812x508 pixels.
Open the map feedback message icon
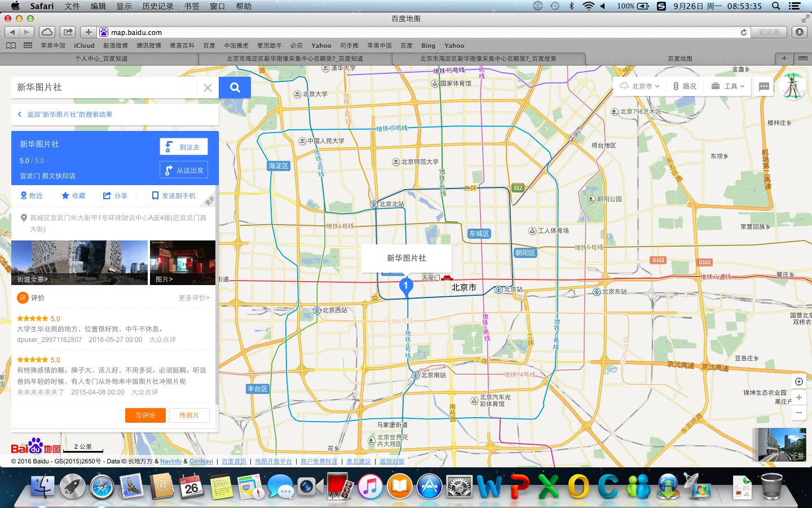click(764, 86)
